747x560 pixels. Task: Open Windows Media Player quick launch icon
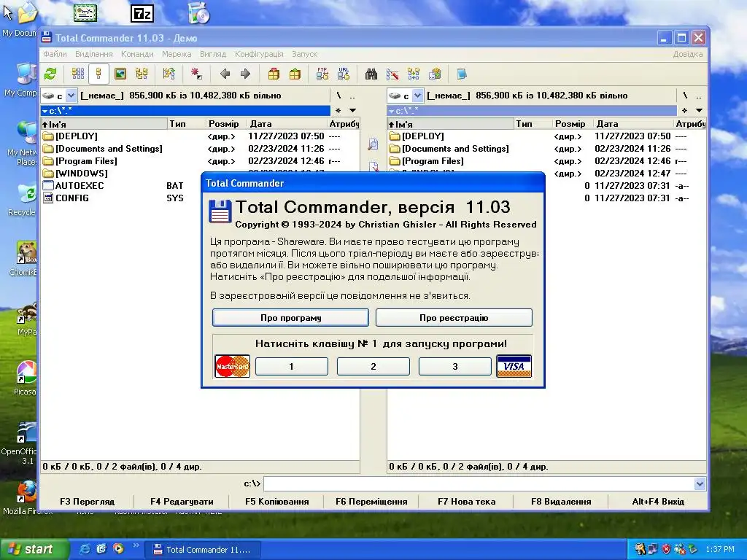(118, 549)
